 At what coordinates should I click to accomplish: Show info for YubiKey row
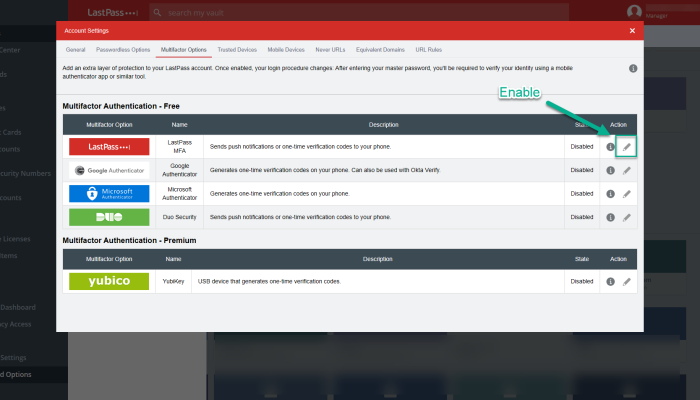pos(610,282)
